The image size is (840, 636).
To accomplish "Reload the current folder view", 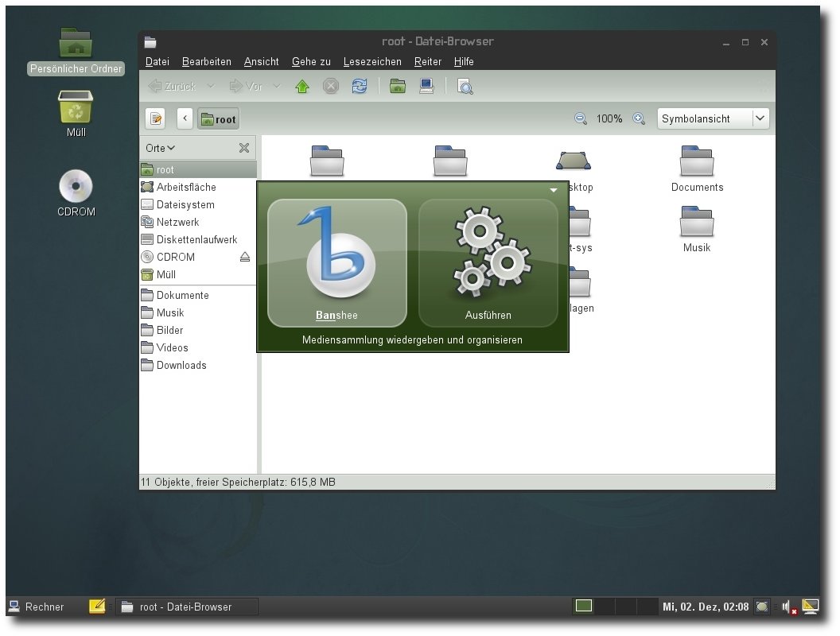I will pos(360,86).
